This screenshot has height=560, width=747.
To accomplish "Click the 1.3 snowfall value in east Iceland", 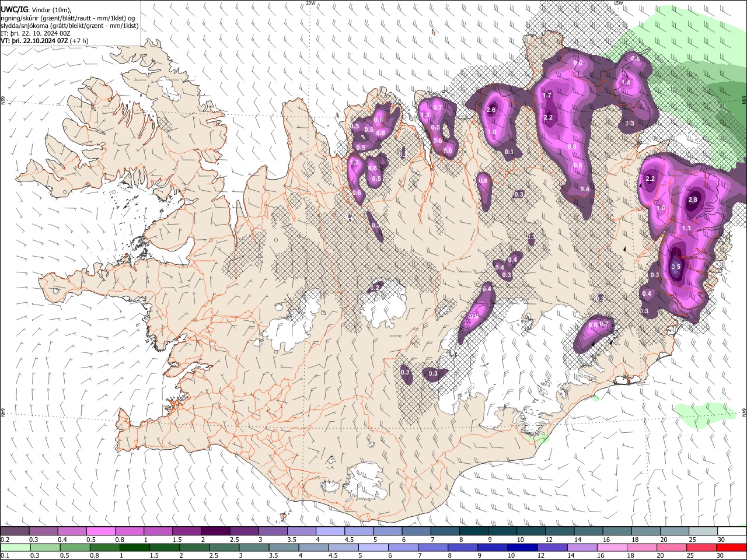I will [x=686, y=229].
